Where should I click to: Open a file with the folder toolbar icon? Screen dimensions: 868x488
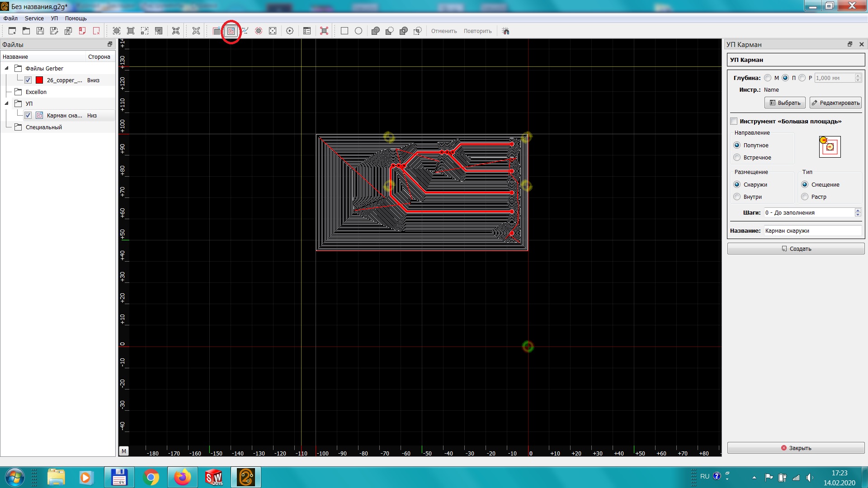[26, 31]
